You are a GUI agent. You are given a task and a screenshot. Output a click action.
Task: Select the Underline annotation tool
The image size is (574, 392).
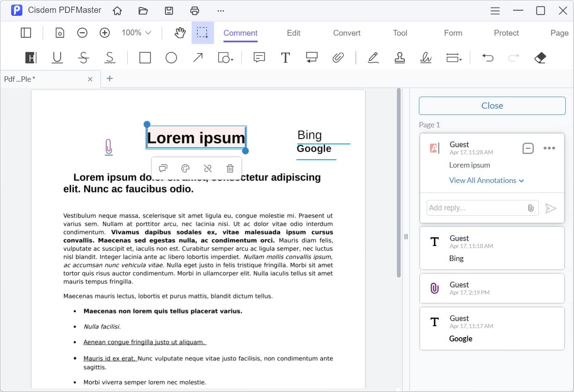[x=57, y=58]
